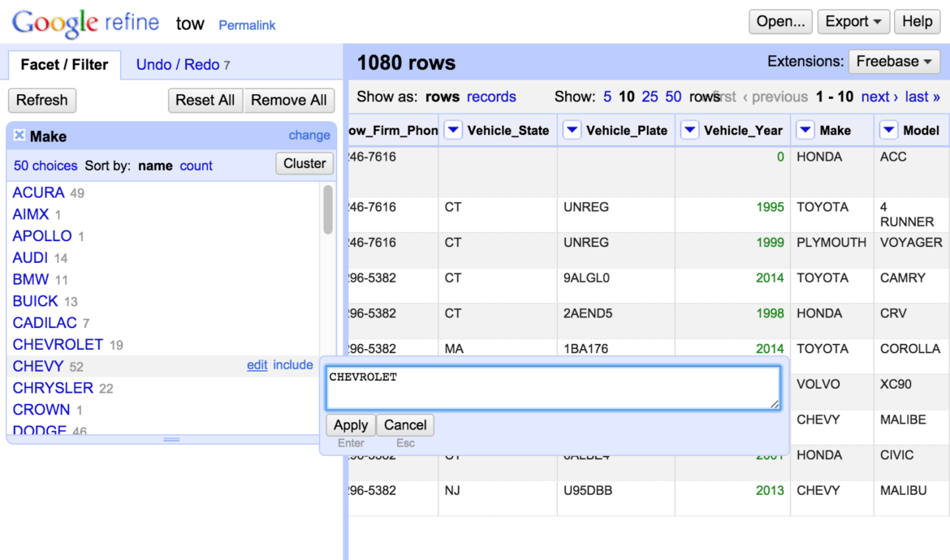
Task: Click the Permalink link
Action: click(247, 25)
